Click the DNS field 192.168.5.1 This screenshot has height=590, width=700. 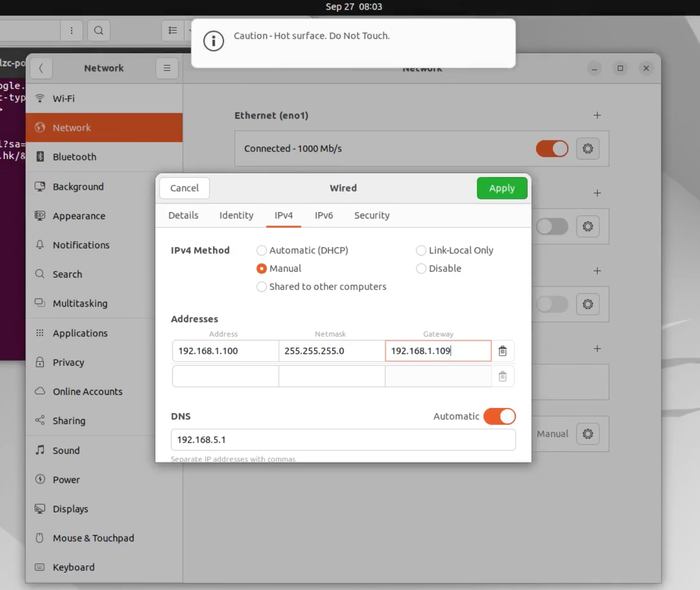pyautogui.click(x=343, y=440)
